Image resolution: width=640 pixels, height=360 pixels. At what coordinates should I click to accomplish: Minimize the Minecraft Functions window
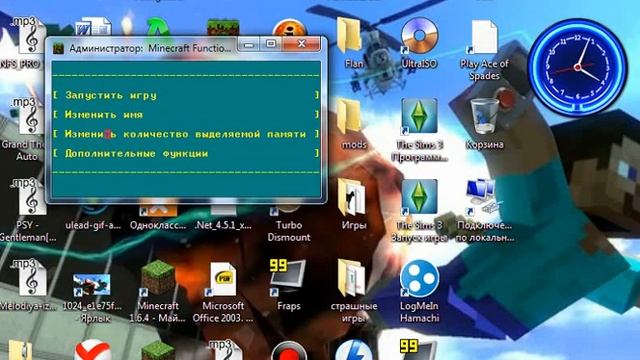point(249,44)
